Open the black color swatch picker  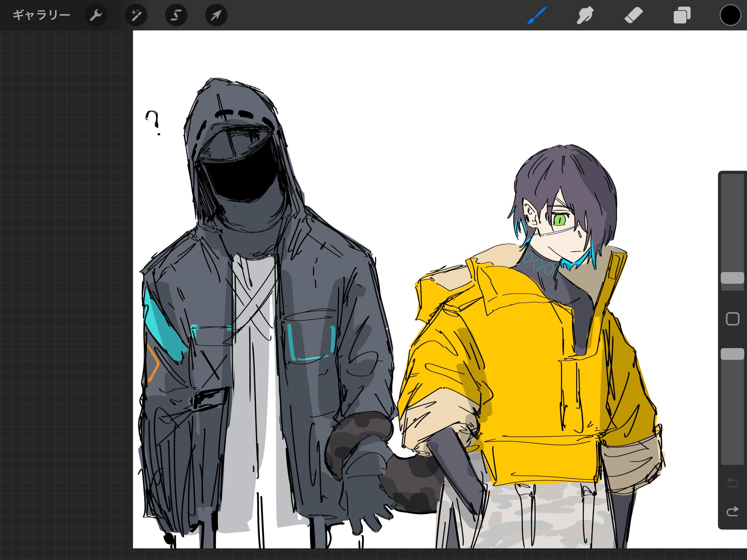click(x=730, y=15)
